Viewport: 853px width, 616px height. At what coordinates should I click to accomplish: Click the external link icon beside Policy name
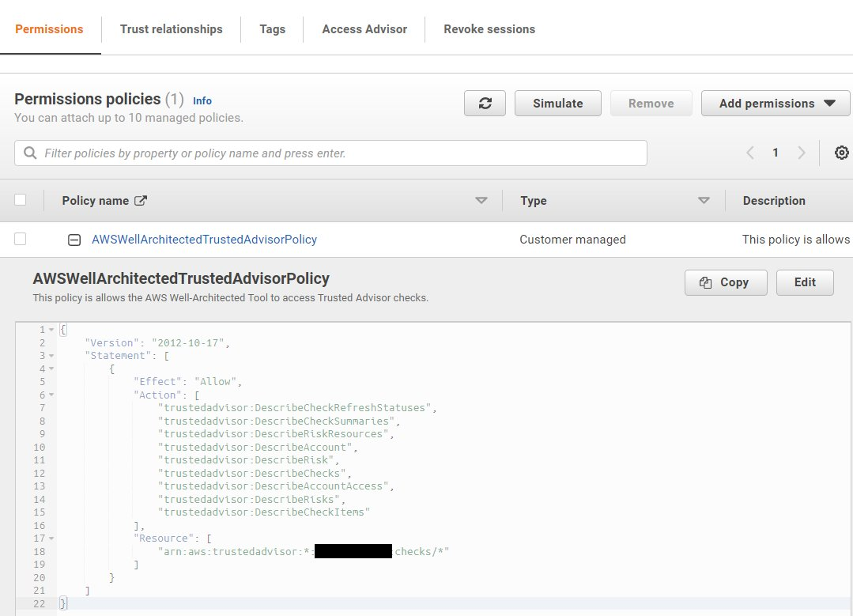point(141,201)
